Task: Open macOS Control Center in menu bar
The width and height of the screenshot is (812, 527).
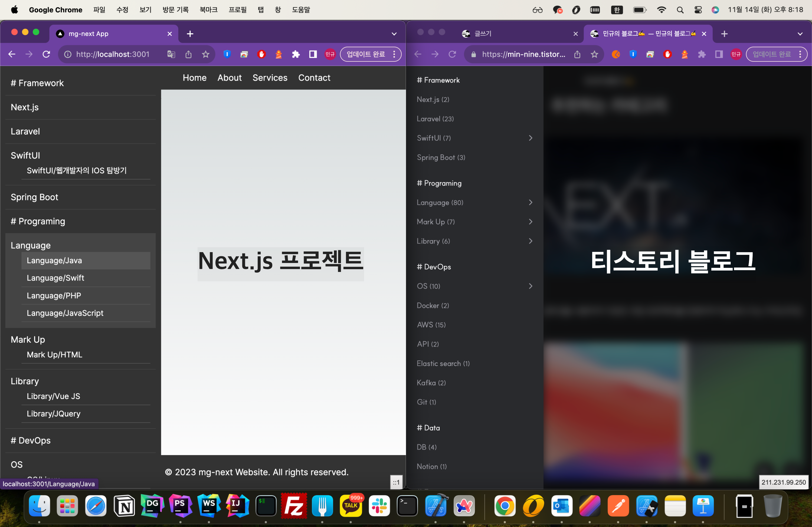Action: coord(698,9)
